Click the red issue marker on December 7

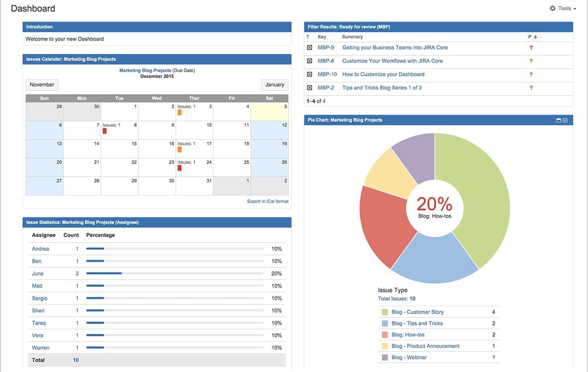coord(105,131)
